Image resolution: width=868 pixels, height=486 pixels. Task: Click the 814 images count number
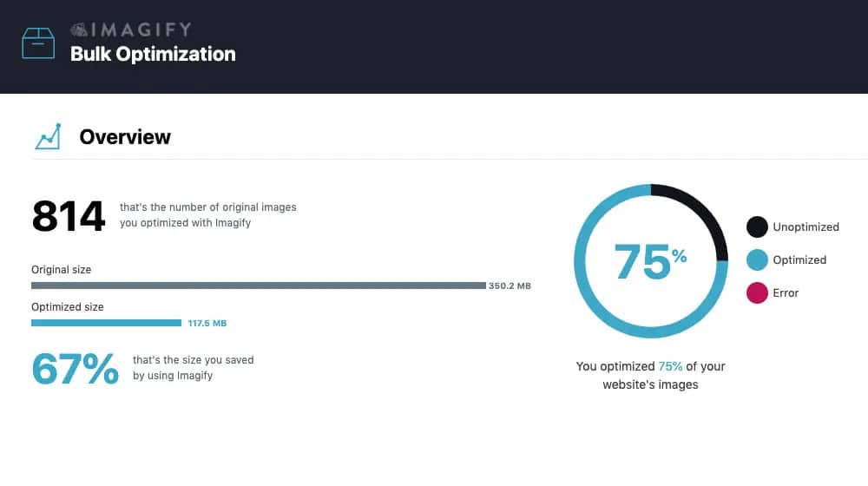68,215
